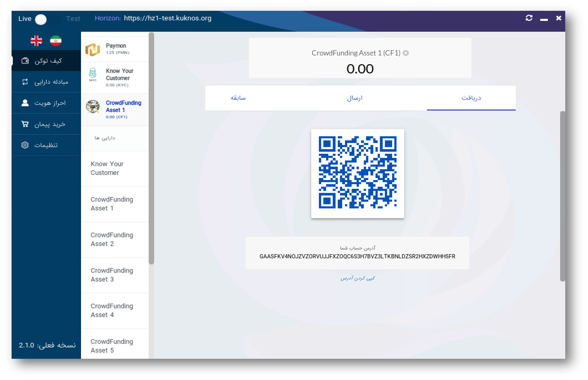Switch to the history (سابقه) tab

point(238,98)
